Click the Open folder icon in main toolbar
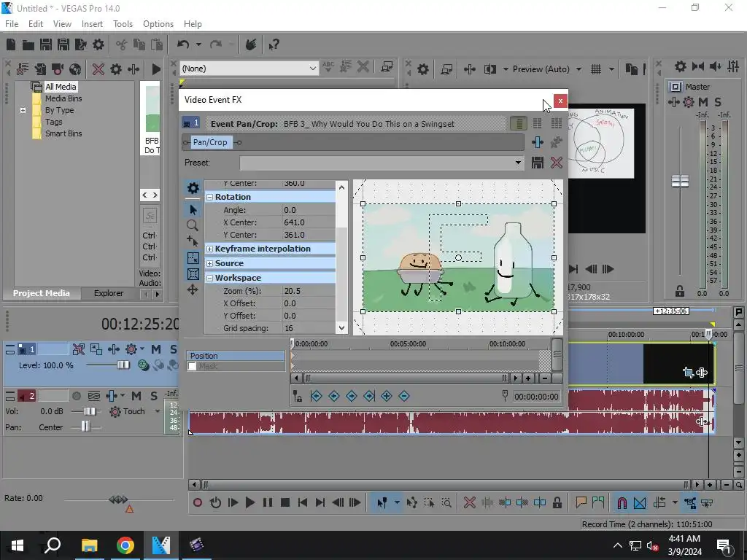 pyautogui.click(x=28, y=44)
